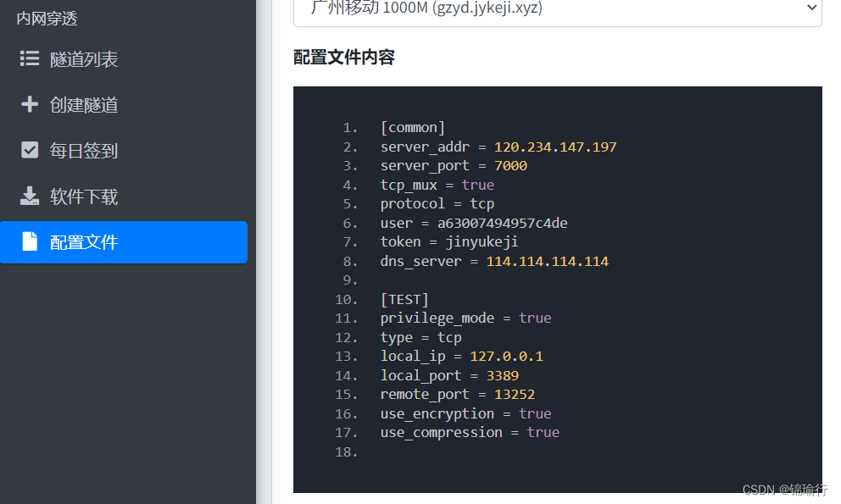Click the dropdown arrow on tunnel selector

(811, 8)
